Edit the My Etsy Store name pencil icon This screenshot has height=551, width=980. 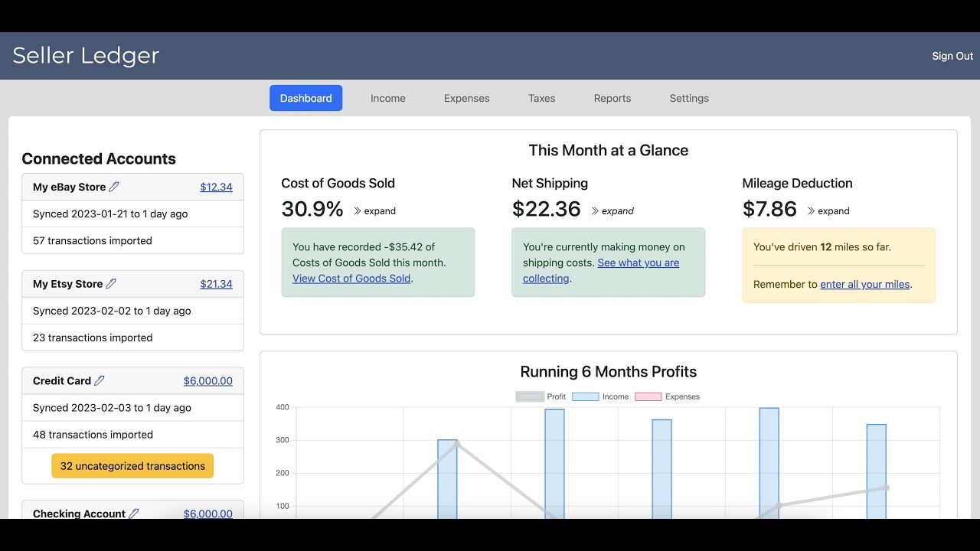[x=111, y=284]
